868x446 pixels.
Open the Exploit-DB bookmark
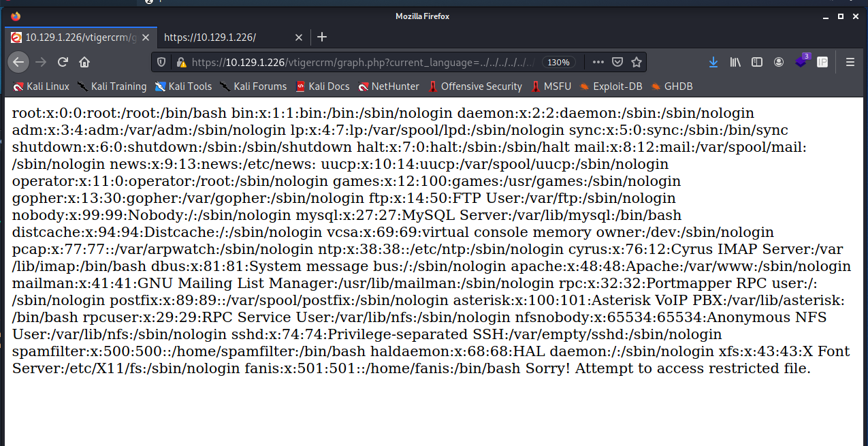tap(611, 86)
